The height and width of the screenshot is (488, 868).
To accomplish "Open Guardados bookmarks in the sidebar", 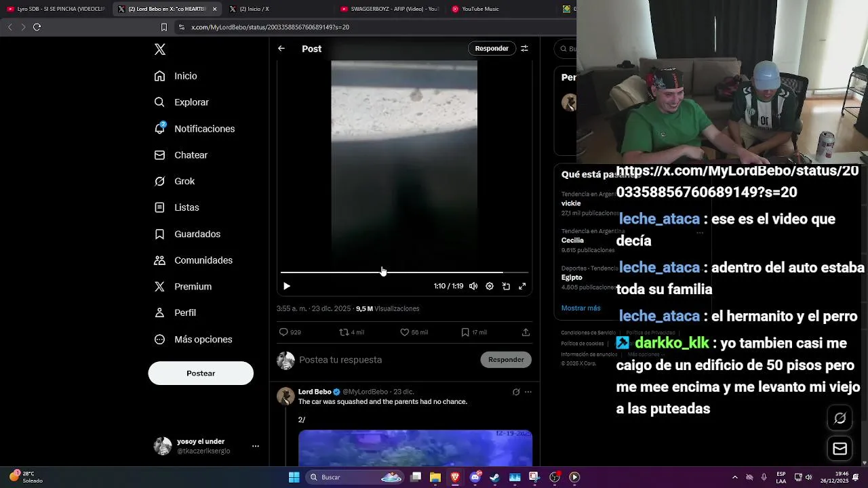I will point(187,234).
